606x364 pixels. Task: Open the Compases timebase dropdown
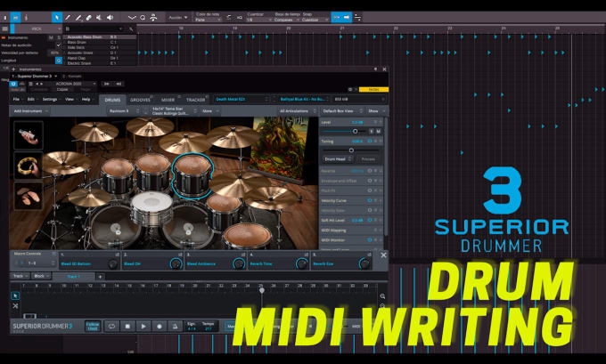pyautogui.click(x=286, y=20)
